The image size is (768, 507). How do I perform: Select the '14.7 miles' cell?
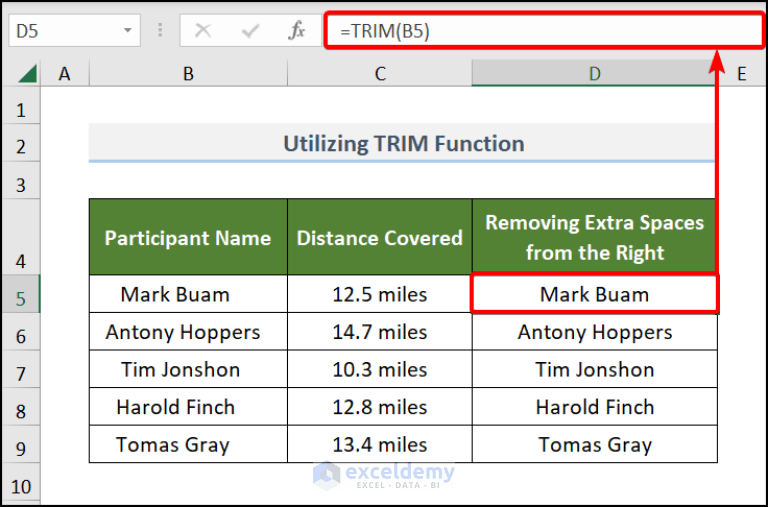pyautogui.click(x=380, y=331)
